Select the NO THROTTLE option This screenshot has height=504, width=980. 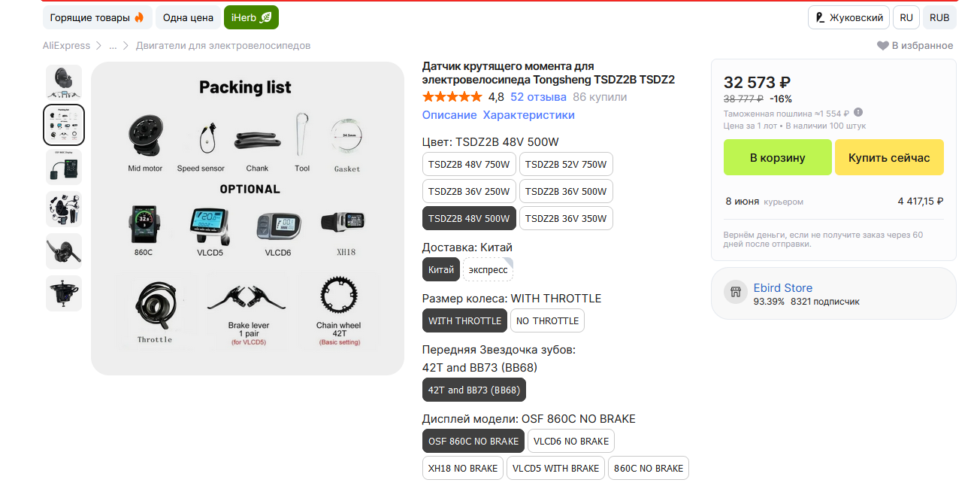coord(547,320)
